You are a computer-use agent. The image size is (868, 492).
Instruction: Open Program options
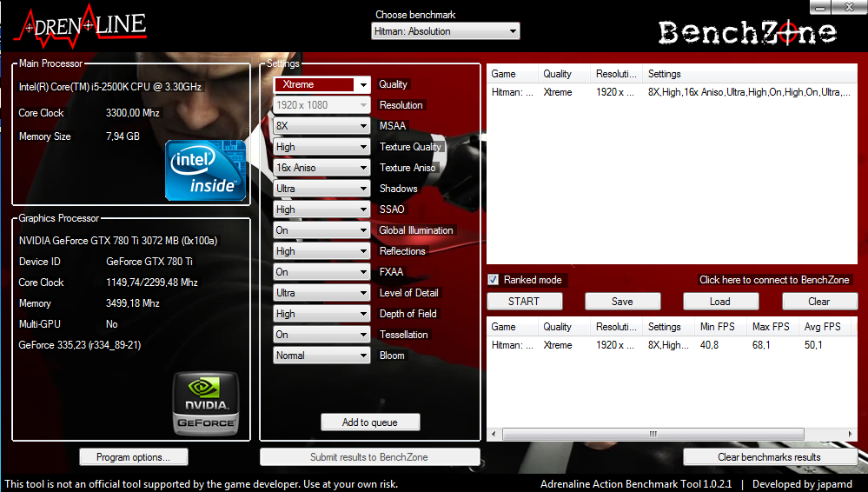point(134,457)
